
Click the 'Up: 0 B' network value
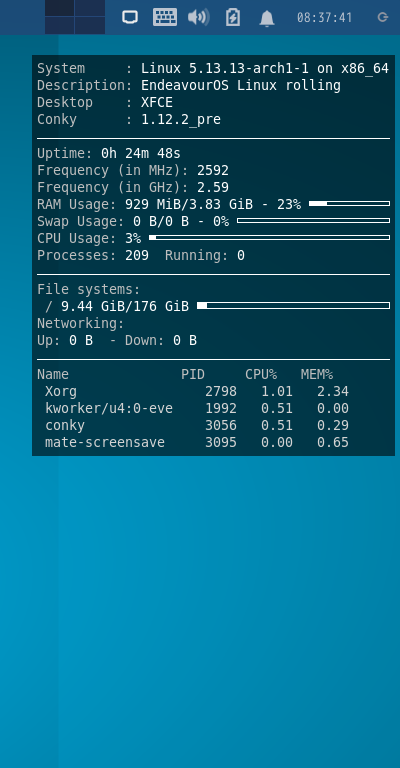(x=65, y=340)
